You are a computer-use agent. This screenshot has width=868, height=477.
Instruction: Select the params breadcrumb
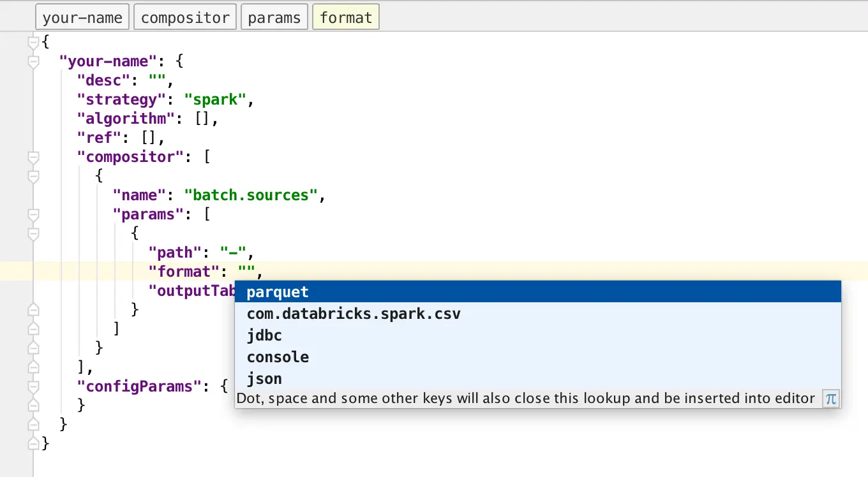pos(274,17)
